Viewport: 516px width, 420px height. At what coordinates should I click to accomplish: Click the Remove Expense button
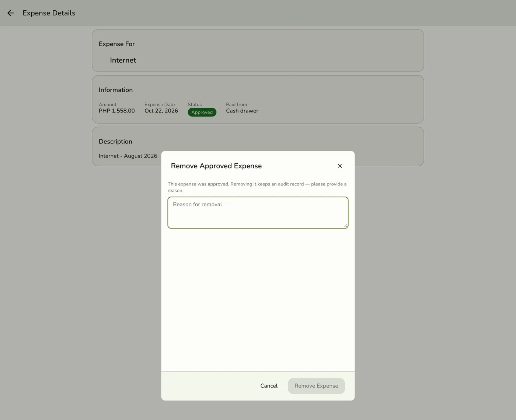316,386
